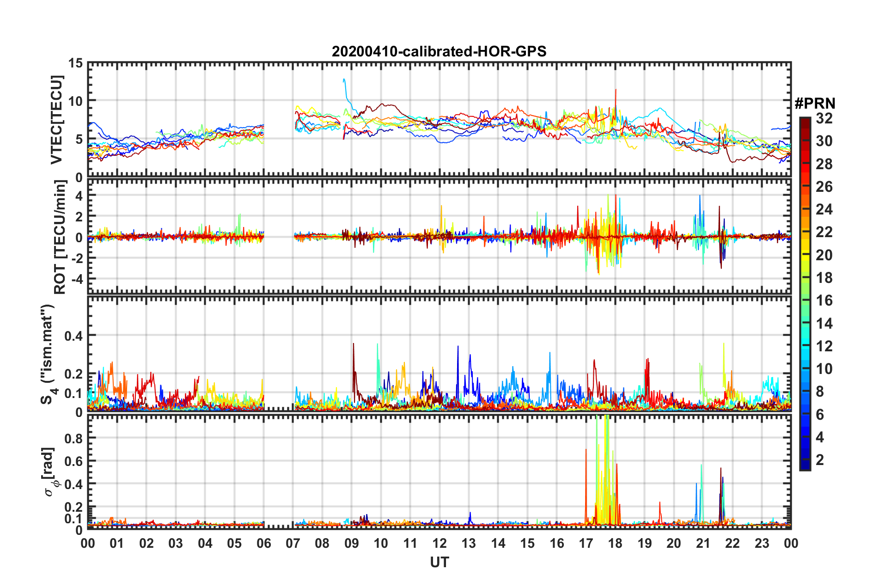Select colorbar tick label 32
The height and width of the screenshot is (588, 879).
coord(824,118)
